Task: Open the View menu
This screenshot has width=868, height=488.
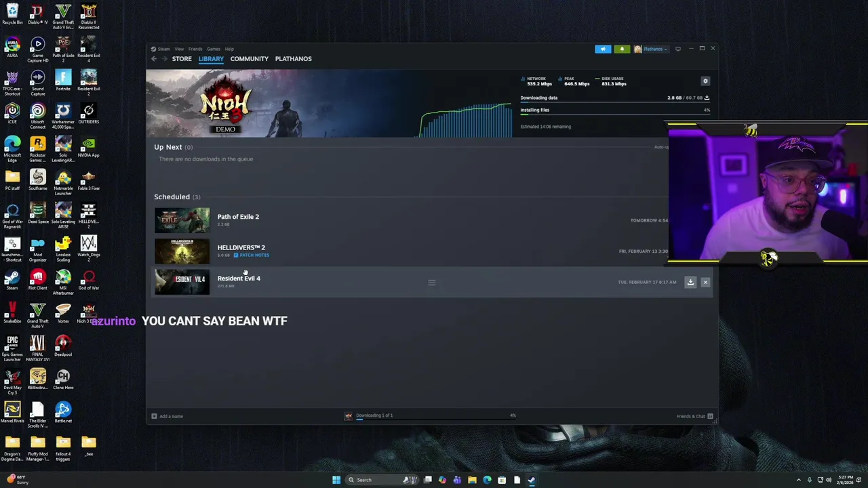Action: point(179,49)
